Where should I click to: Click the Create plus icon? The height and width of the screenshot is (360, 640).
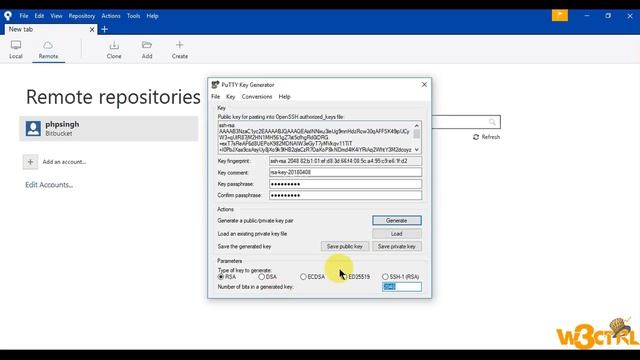coord(180,44)
